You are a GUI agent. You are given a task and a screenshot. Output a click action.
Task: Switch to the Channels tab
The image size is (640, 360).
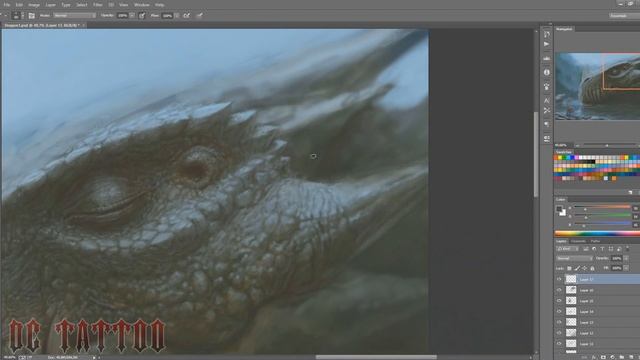click(x=578, y=241)
